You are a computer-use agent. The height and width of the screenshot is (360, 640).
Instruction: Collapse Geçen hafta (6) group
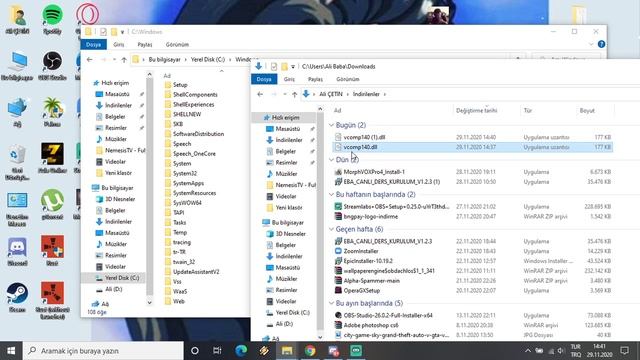click(x=331, y=229)
